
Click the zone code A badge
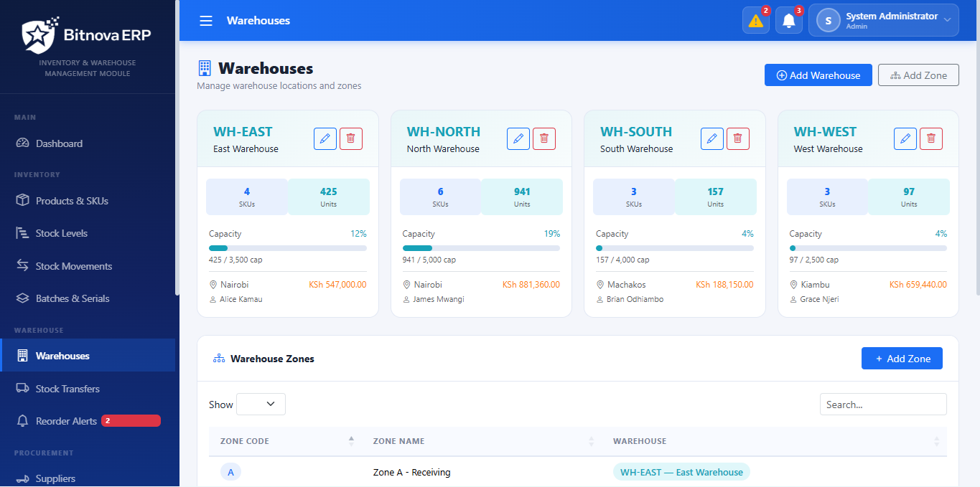pyautogui.click(x=230, y=472)
